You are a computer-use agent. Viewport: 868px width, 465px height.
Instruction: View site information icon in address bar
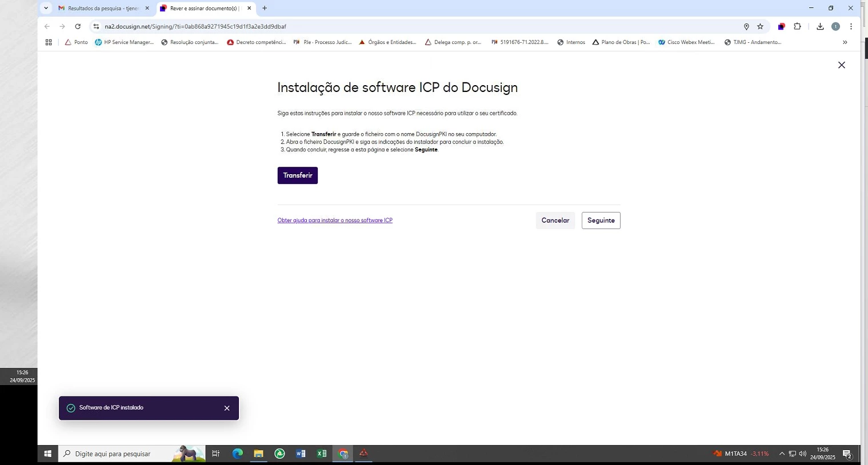pyautogui.click(x=96, y=26)
